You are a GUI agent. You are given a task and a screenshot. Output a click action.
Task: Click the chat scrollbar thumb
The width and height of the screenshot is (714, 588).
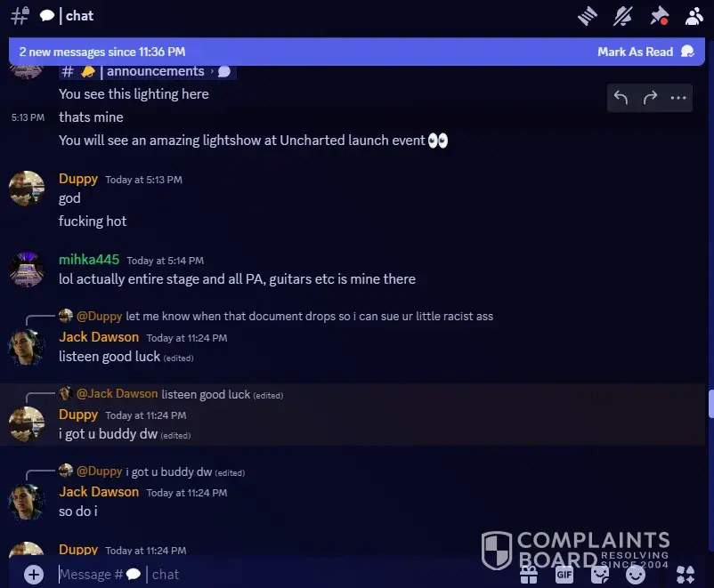(x=710, y=404)
